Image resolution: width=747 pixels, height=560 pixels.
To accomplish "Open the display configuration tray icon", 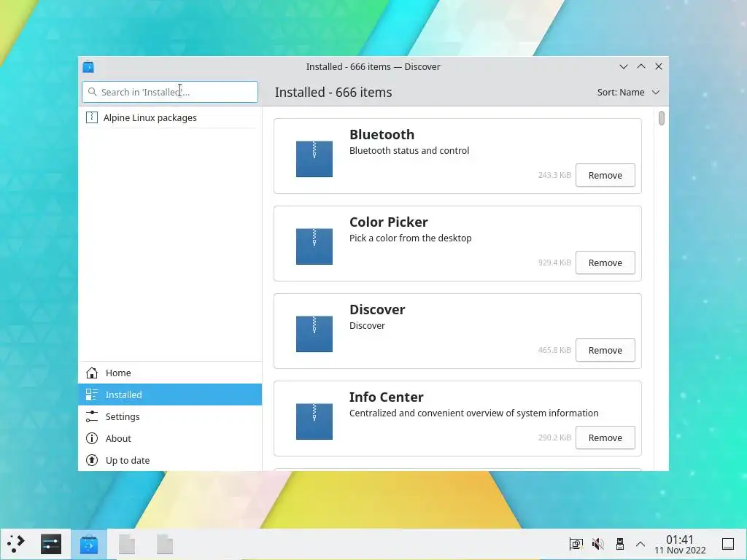I will [576, 544].
